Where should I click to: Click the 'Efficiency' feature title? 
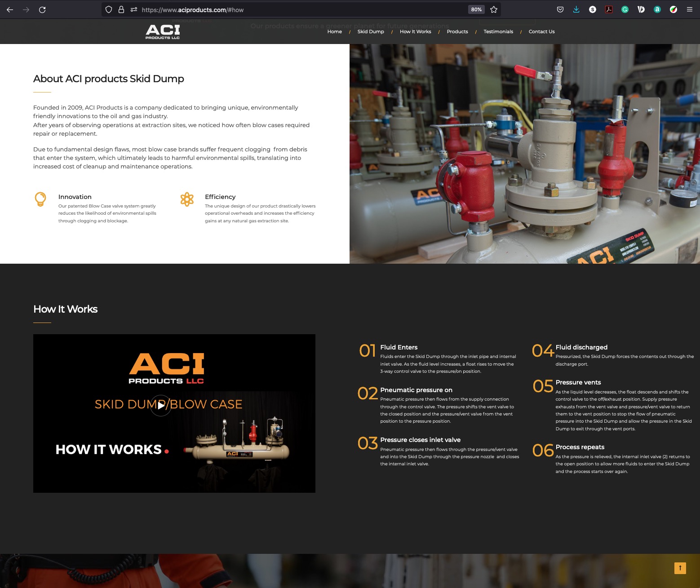pos(220,197)
